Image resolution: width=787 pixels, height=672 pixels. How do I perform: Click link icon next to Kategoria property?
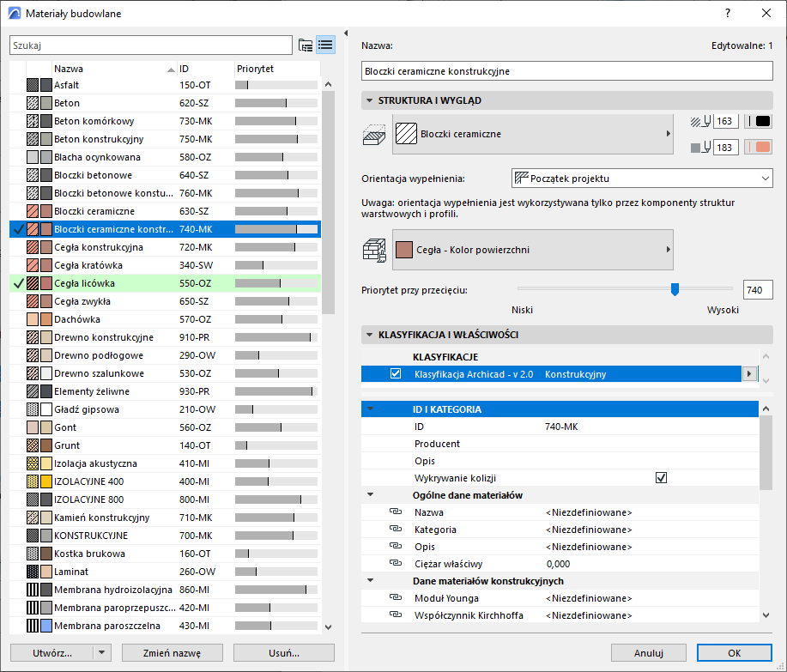click(396, 529)
